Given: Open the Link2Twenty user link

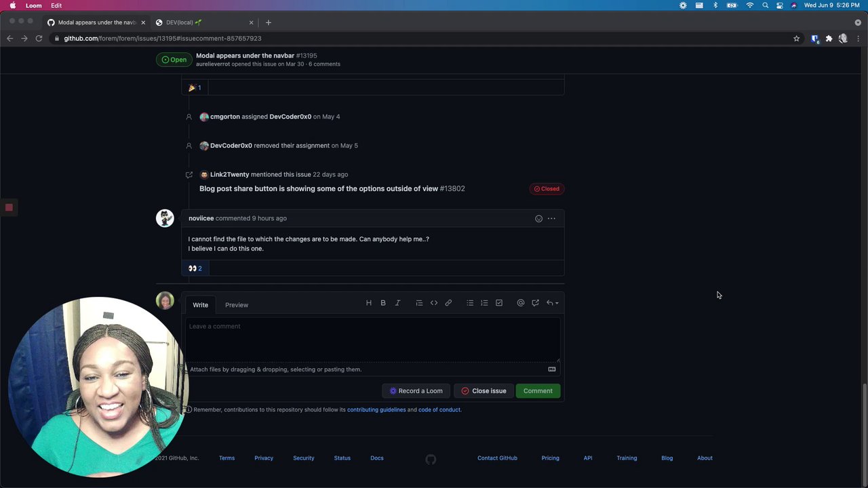Looking at the screenshot, I should [x=229, y=175].
